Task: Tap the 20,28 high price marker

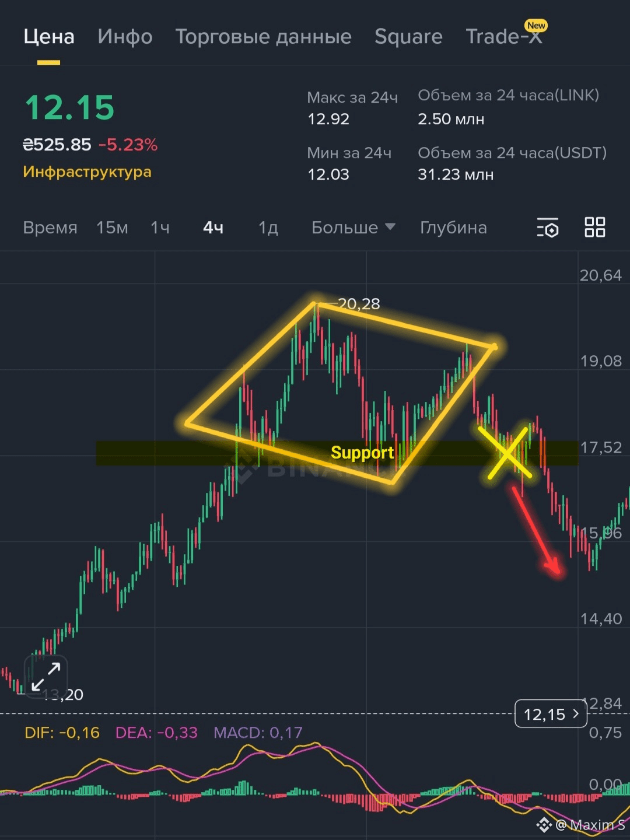Action: click(x=359, y=303)
